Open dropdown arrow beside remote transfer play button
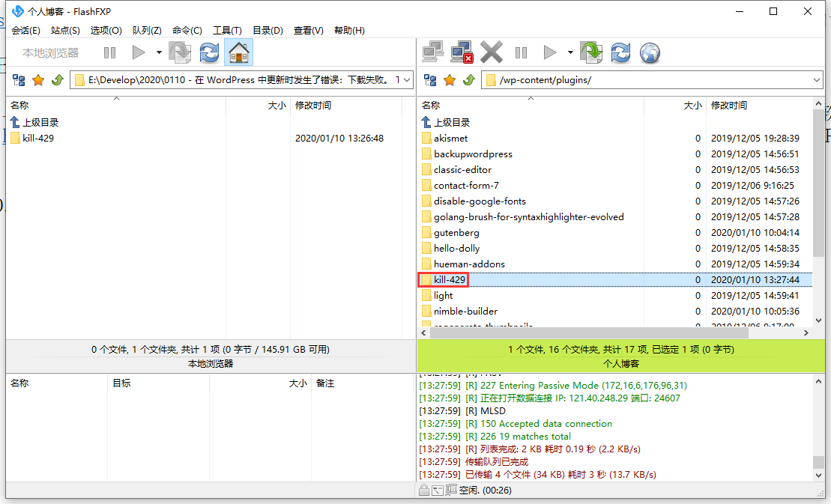Image resolution: width=831 pixels, height=504 pixels. coord(570,52)
